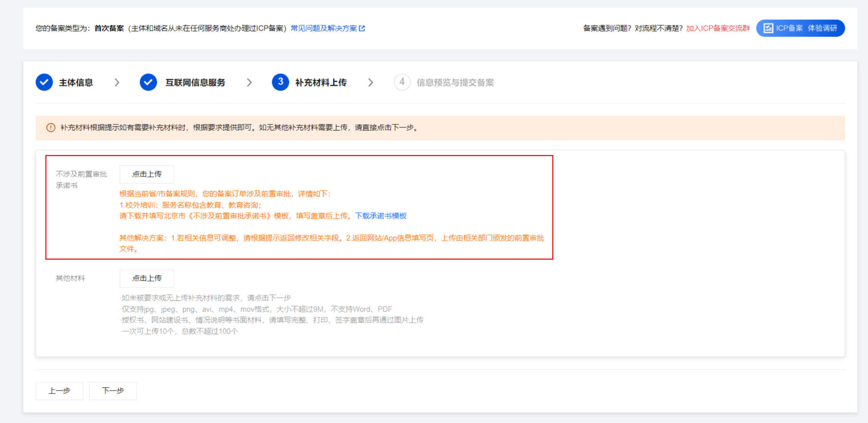The width and height of the screenshot is (868, 423).
Task: Select the 补充材料上传 step label
Action: click(x=321, y=82)
